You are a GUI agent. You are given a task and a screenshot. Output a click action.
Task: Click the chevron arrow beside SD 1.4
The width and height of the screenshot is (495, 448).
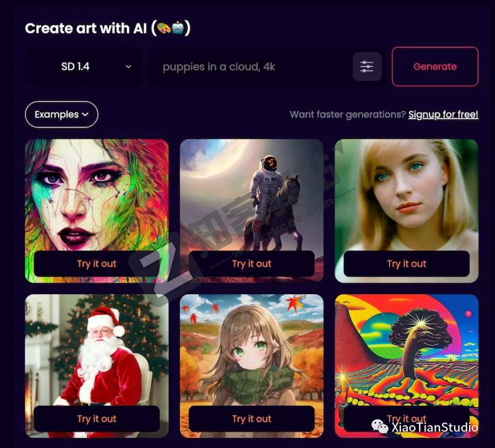[x=128, y=67]
